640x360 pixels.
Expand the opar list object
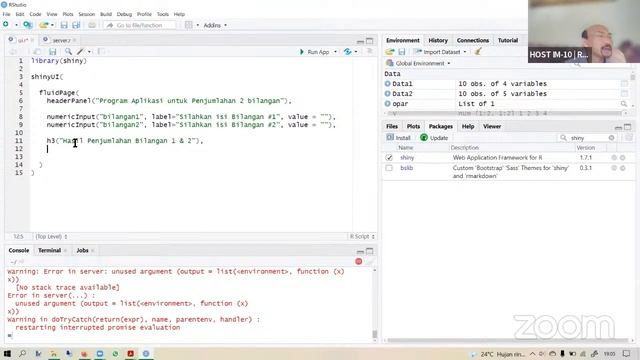[x=387, y=104]
